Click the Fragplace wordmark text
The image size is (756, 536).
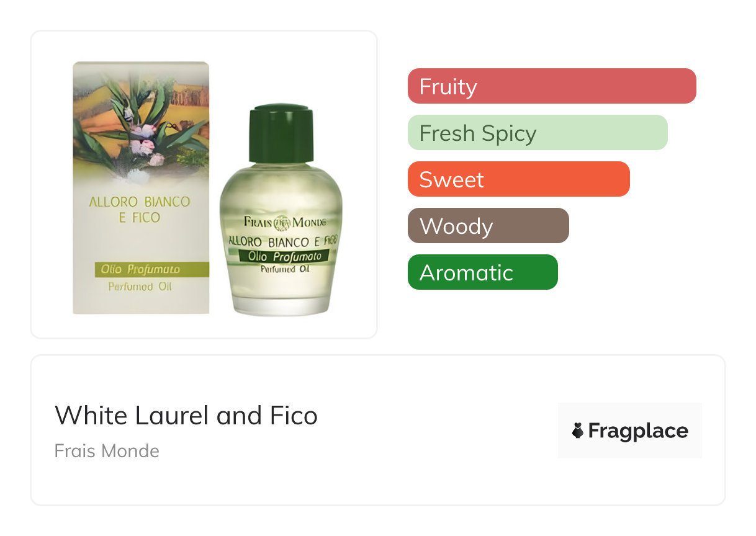tap(638, 431)
